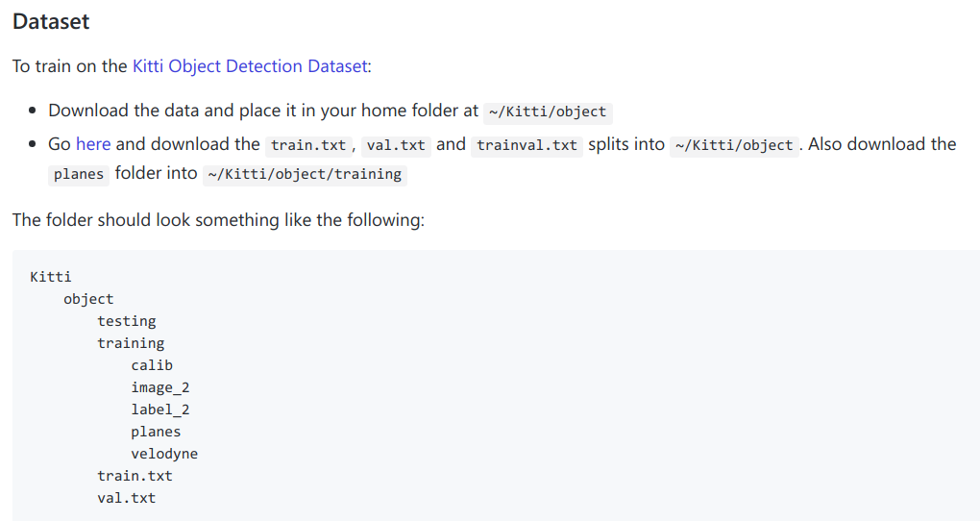This screenshot has width=980, height=521.
Task: Click the val.txt line in code block
Action: pyautogui.click(x=126, y=498)
